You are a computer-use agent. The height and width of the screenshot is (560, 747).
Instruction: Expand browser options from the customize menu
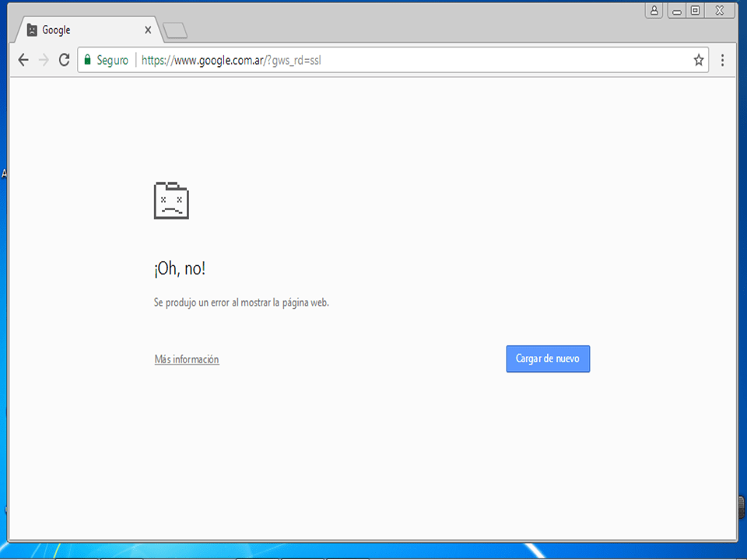(x=722, y=59)
